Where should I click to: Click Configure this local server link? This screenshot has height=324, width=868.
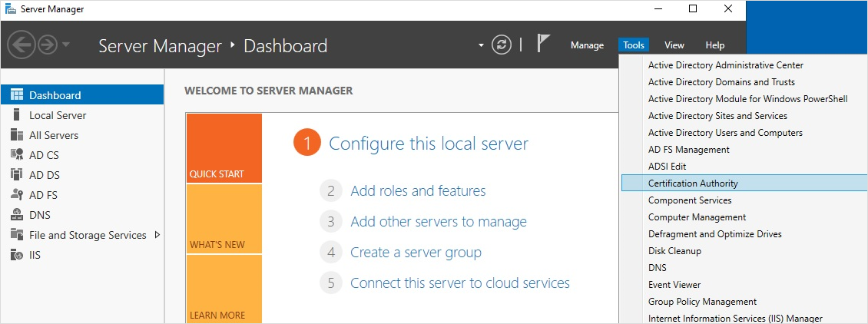(429, 144)
